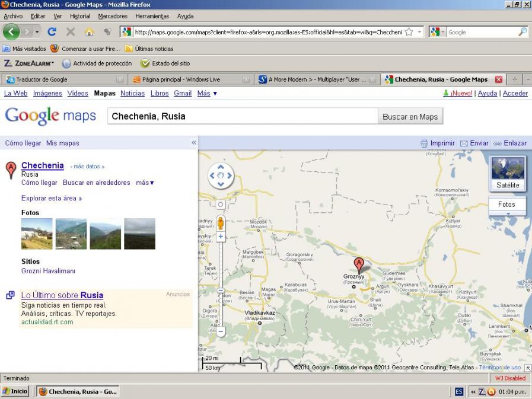Click the Imprimir printer icon
Viewport: 532px width, 399px height.
point(424,143)
